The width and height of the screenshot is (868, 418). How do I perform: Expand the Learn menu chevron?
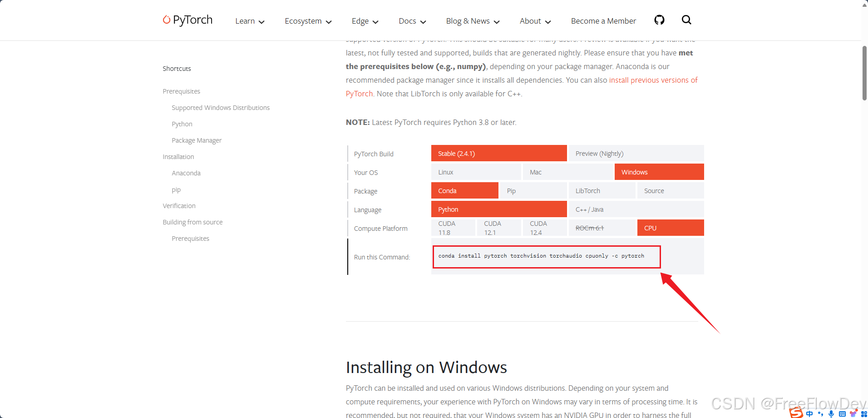261,22
